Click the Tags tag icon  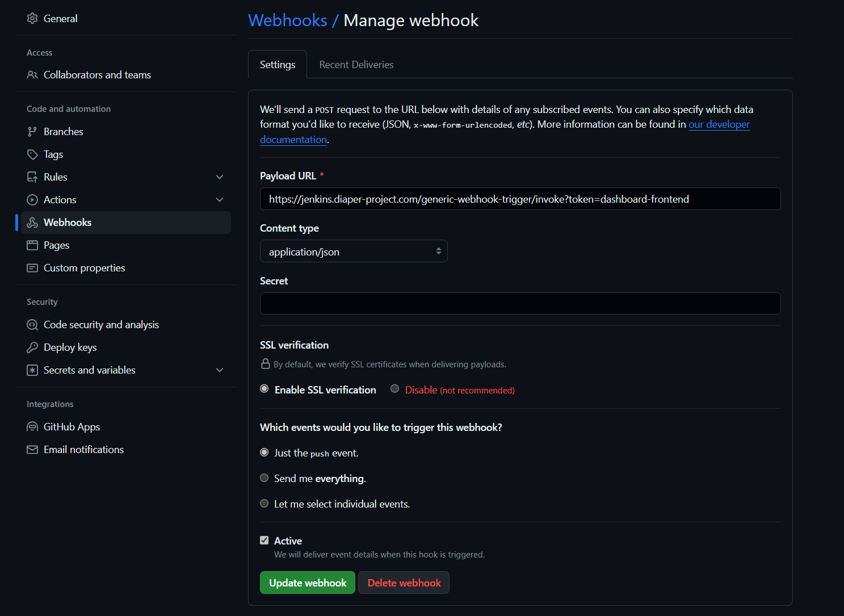32,154
